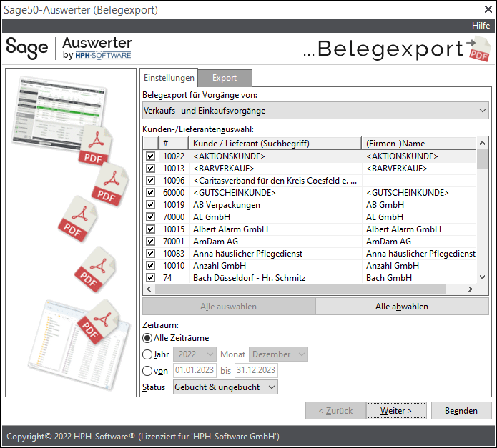Viewport: 497px width, 448px height.
Task: Toggle checkbox for 10096 Caritasverband
Action: [150, 181]
